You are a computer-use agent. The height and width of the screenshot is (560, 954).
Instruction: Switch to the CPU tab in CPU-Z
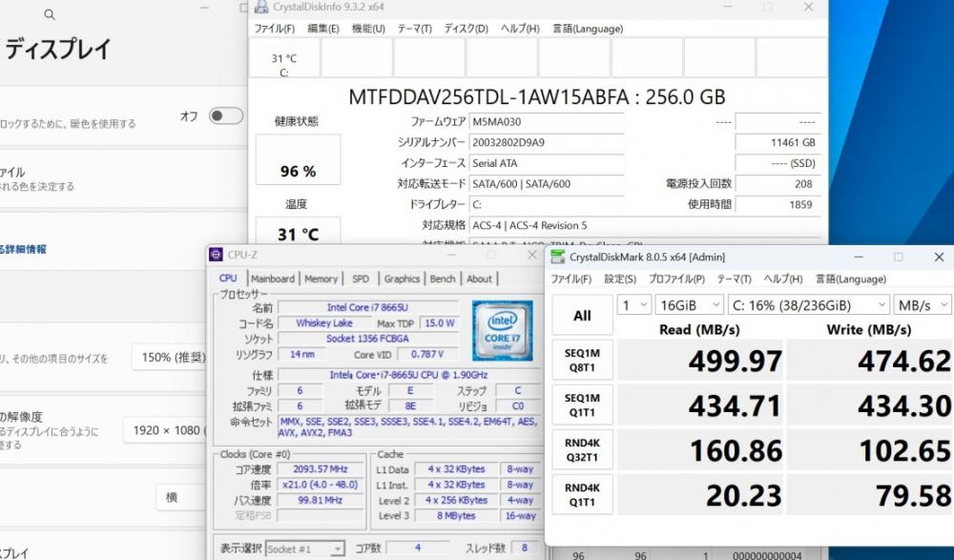click(x=228, y=279)
